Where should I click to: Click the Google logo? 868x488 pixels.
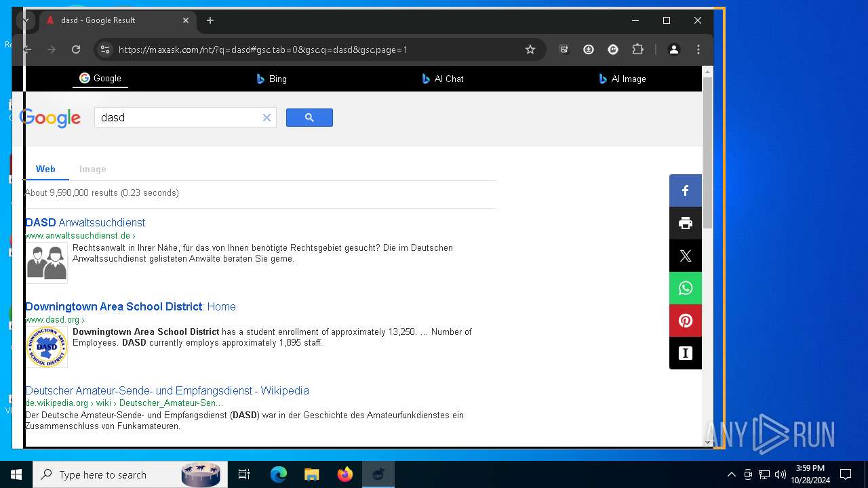tap(50, 118)
